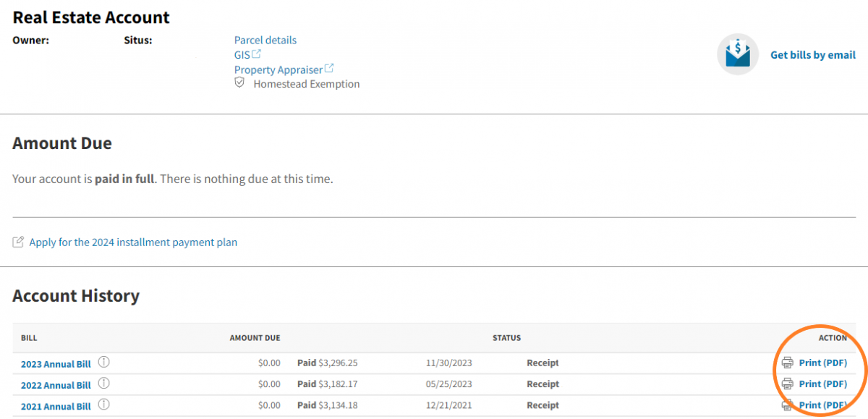Click the email bills envelope icon

(737, 54)
